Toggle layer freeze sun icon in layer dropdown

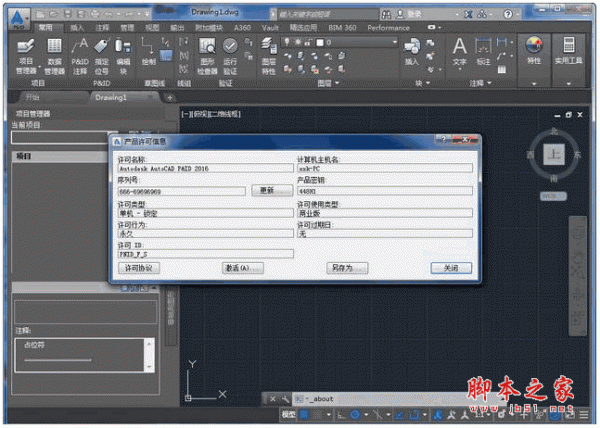point(298,42)
